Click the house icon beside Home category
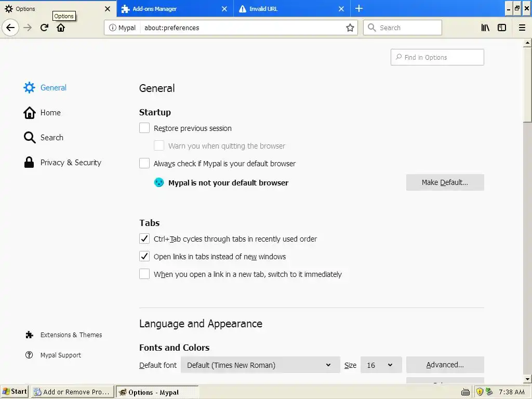532x399 pixels. coord(29,113)
